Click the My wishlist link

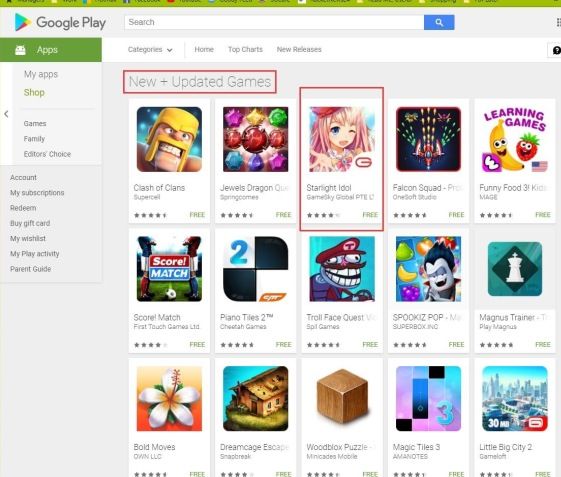click(28, 238)
